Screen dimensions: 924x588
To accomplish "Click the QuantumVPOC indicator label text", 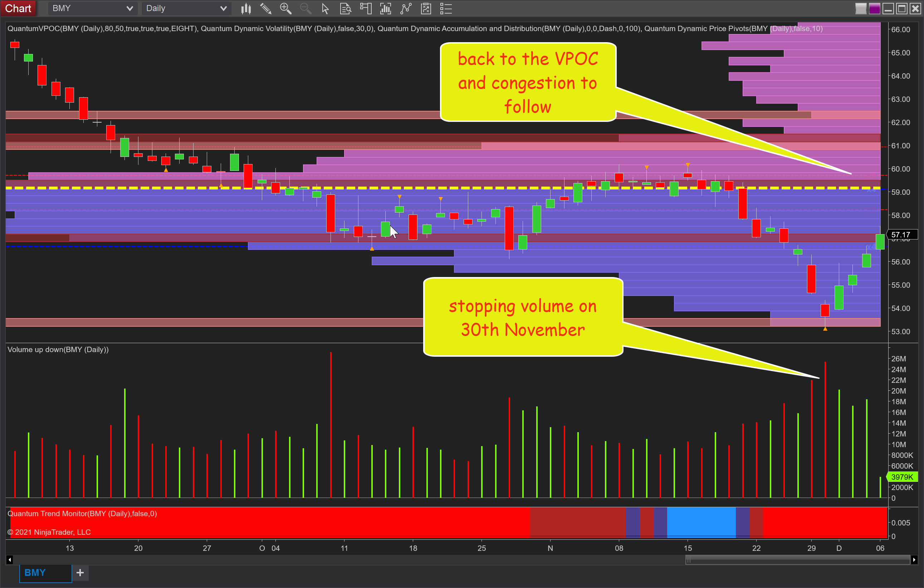I will pos(102,28).
